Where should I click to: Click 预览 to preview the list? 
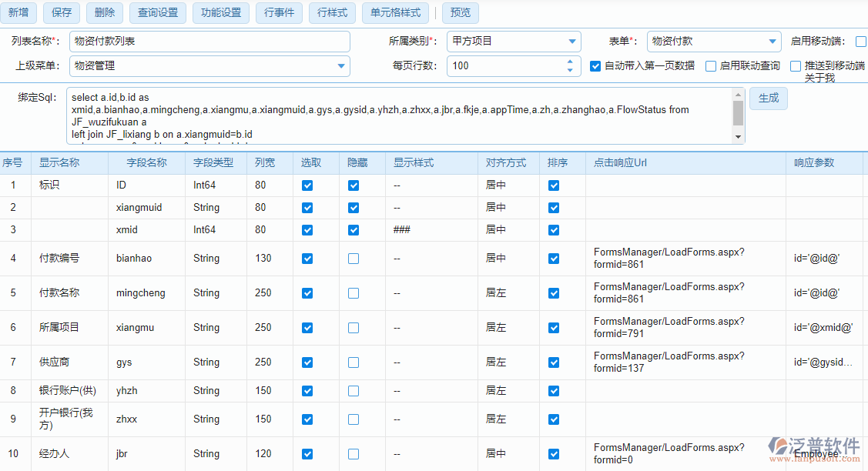pos(460,12)
